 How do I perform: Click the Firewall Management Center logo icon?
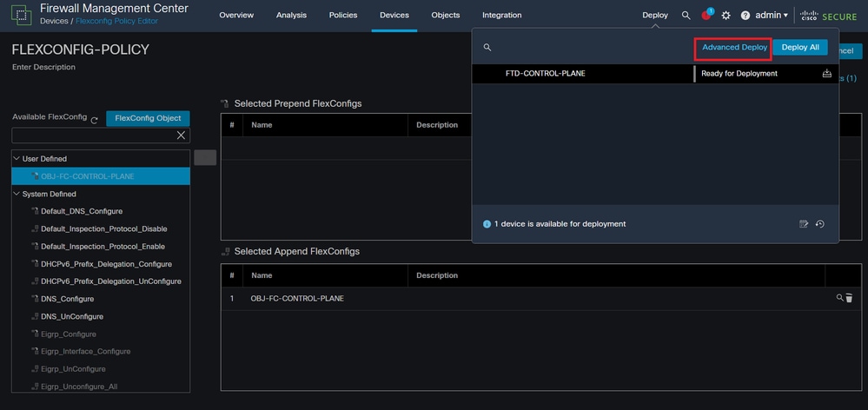point(22,15)
